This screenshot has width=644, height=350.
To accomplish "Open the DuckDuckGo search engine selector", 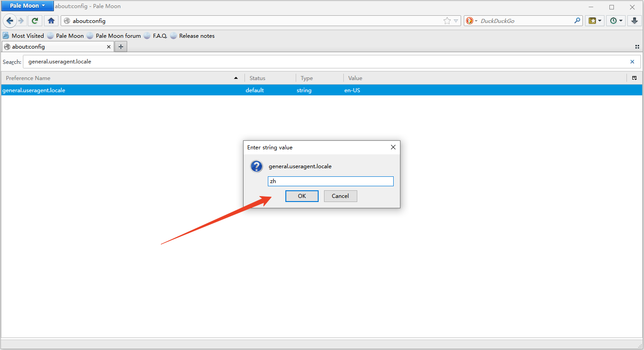I will click(471, 21).
